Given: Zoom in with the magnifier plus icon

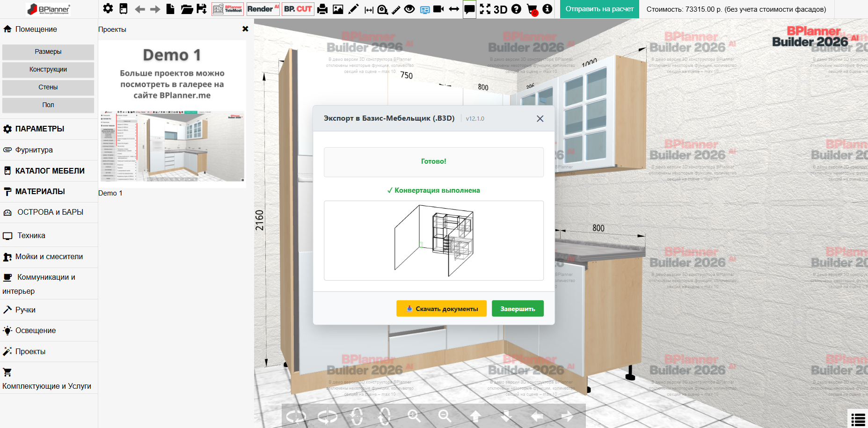Looking at the screenshot, I should 414,416.
